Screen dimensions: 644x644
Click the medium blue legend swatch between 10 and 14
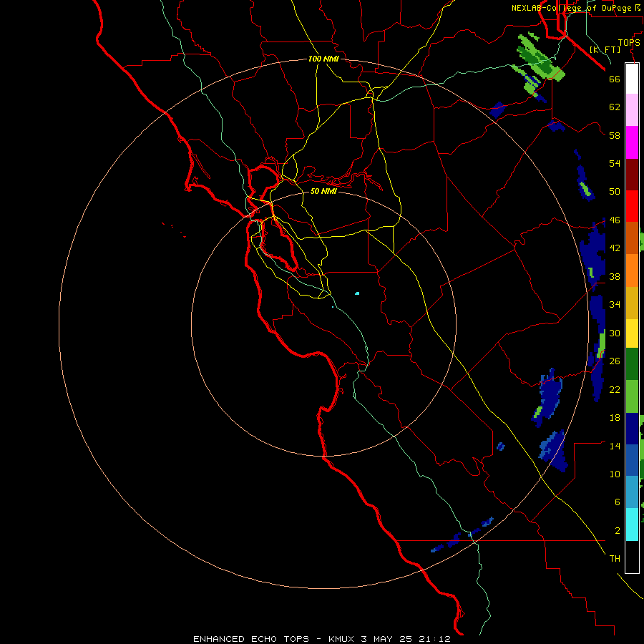coord(632,460)
